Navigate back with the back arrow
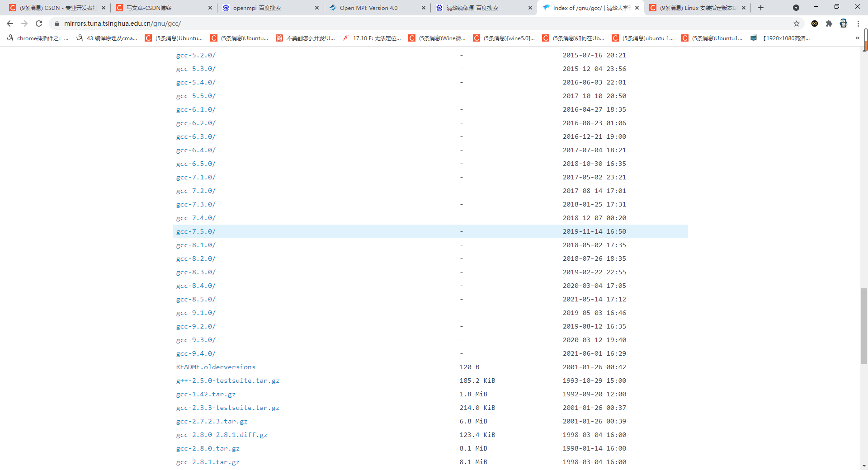 coord(9,23)
